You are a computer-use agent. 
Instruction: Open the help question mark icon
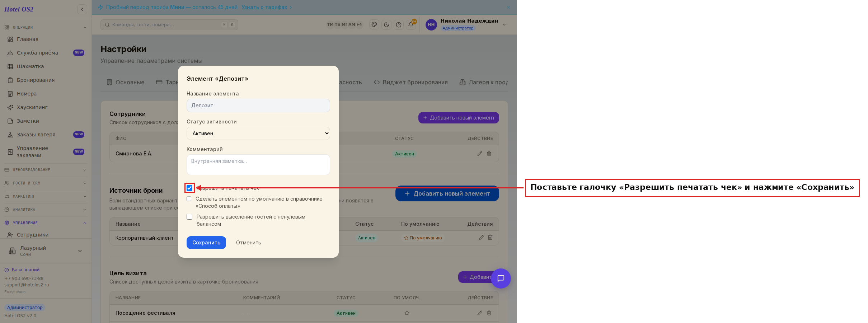399,25
